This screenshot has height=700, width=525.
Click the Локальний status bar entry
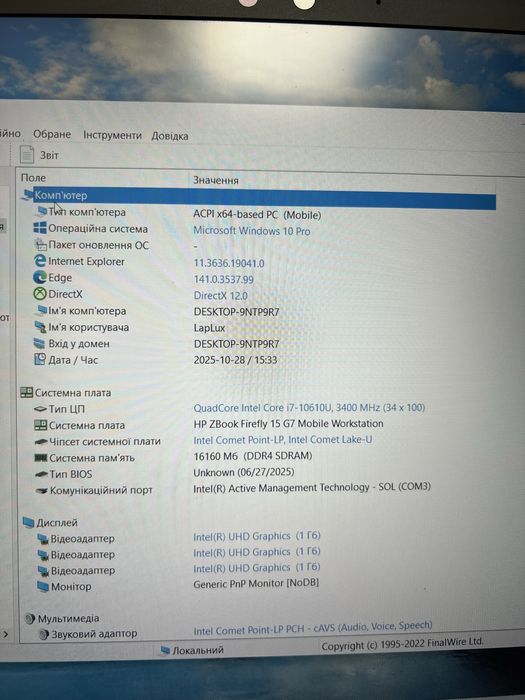[x=192, y=650]
